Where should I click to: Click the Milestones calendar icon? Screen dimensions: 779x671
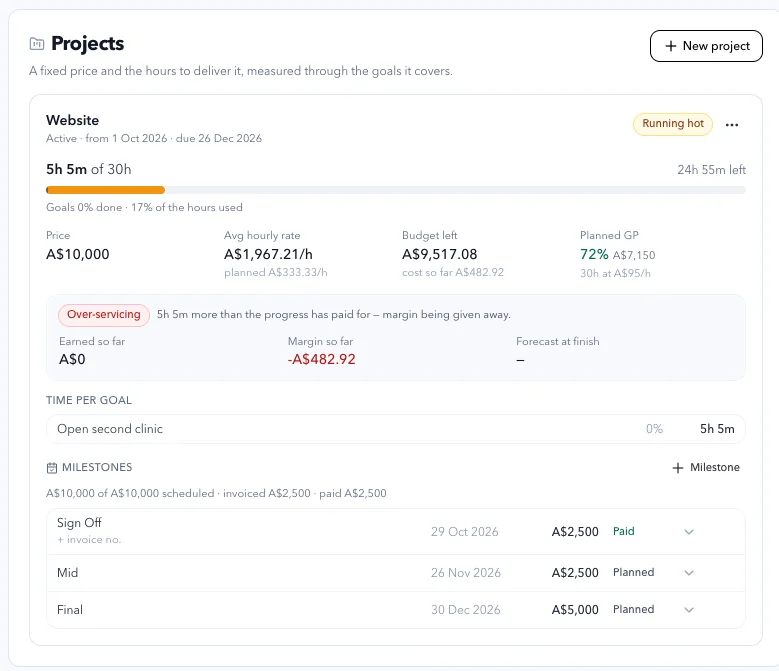pos(52,467)
